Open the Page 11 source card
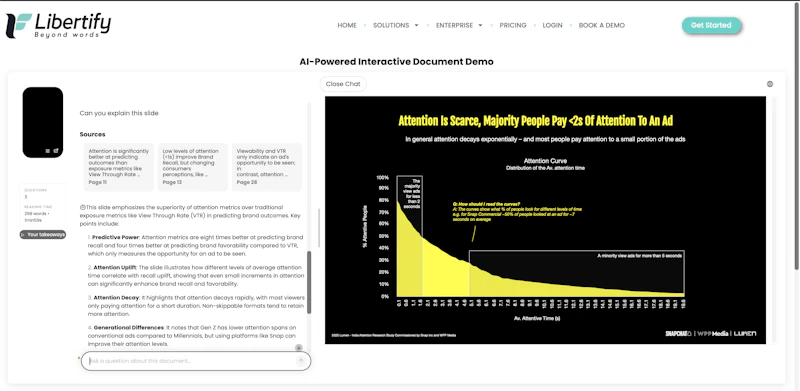 pos(119,167)
